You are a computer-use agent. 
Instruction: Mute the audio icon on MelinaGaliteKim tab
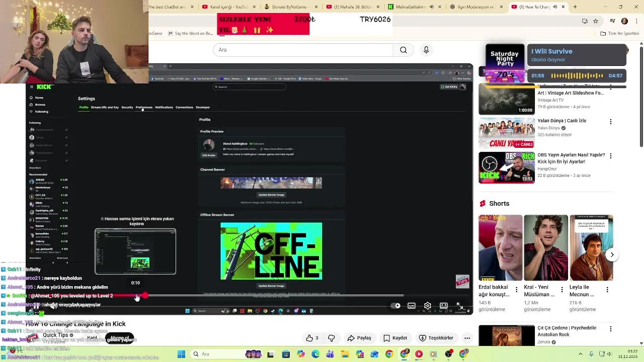[x=432, y=7]
